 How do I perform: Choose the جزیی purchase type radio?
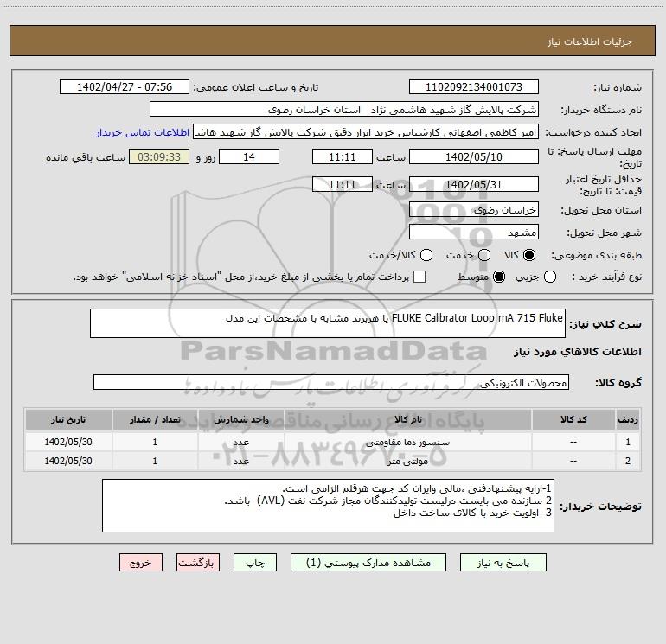coord(550,277)
